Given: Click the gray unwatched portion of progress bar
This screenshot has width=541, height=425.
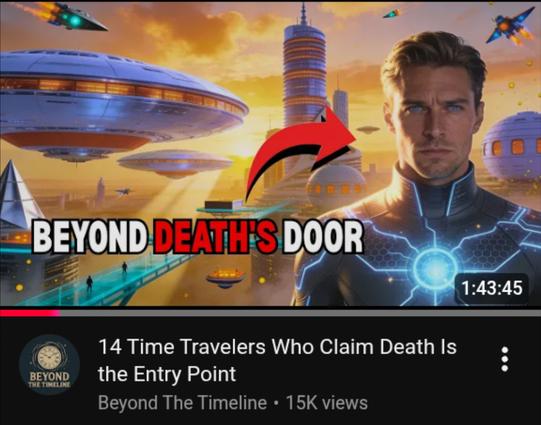Looking at the screenshot, I should (301, 313).
